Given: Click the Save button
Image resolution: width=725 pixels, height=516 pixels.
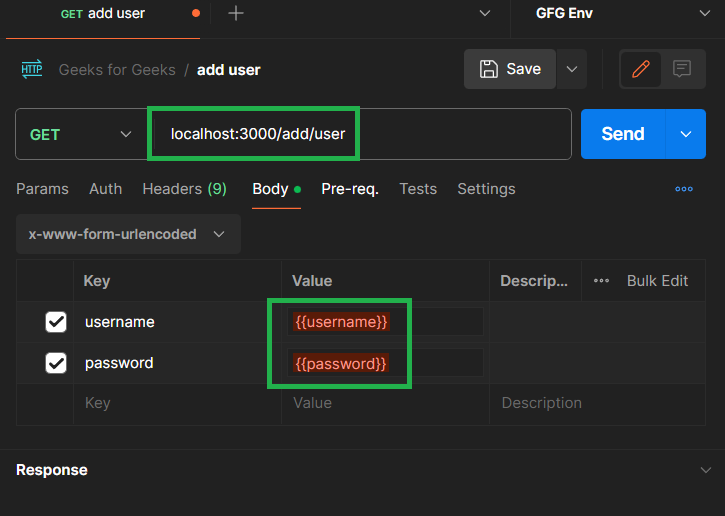Looking at the screenshot, I should [x=510, y=69].
